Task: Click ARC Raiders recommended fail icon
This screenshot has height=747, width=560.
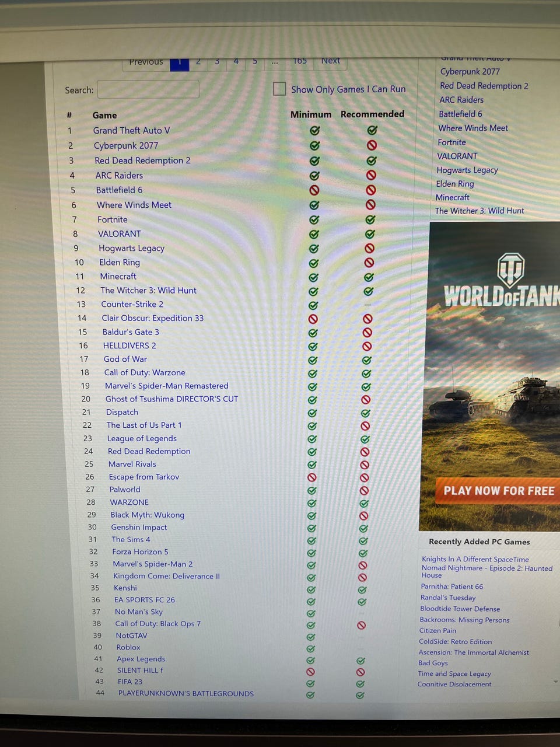Action: (x=371, y=174)
